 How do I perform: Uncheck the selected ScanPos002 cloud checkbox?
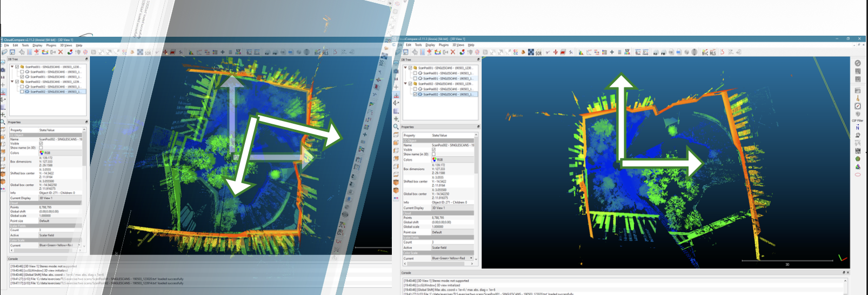coord(415,95)
